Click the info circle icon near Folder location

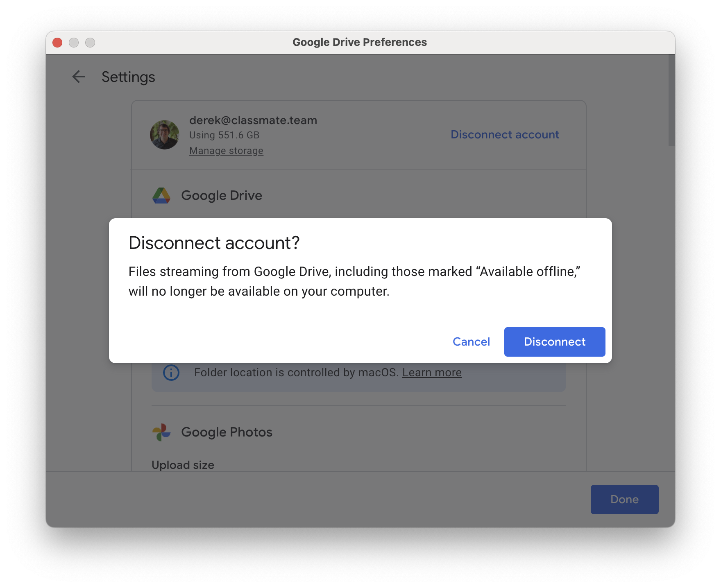click(x=171, y=373)
